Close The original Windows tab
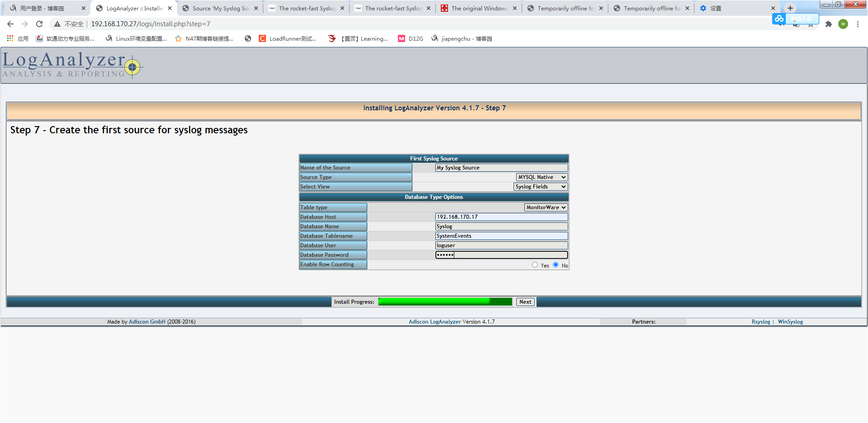Screen dimensions: 868x423 pos(515,8)
